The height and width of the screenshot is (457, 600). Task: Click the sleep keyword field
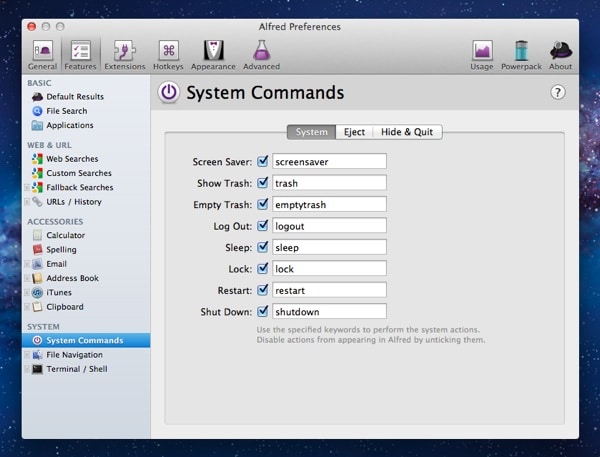(329, 247)
